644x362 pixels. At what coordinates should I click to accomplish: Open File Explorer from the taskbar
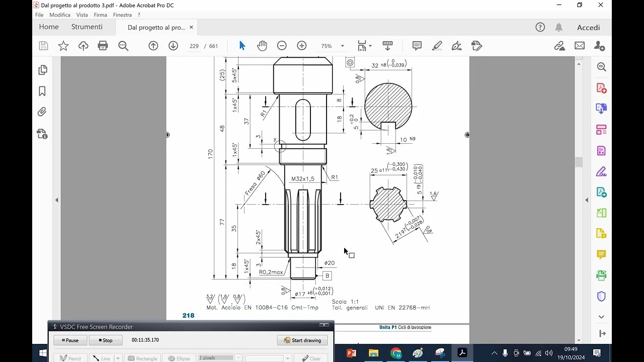pyautogui.click(x=373, y=353)
